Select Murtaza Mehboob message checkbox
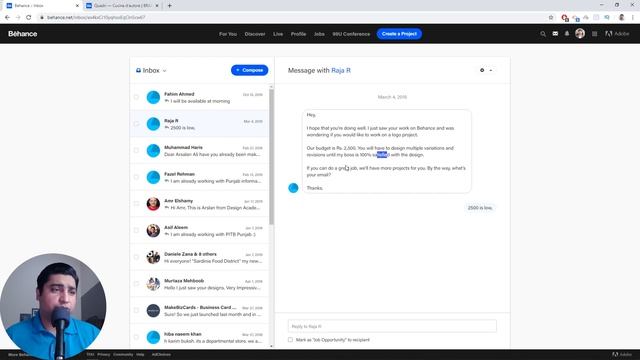 tap(136, 284)
